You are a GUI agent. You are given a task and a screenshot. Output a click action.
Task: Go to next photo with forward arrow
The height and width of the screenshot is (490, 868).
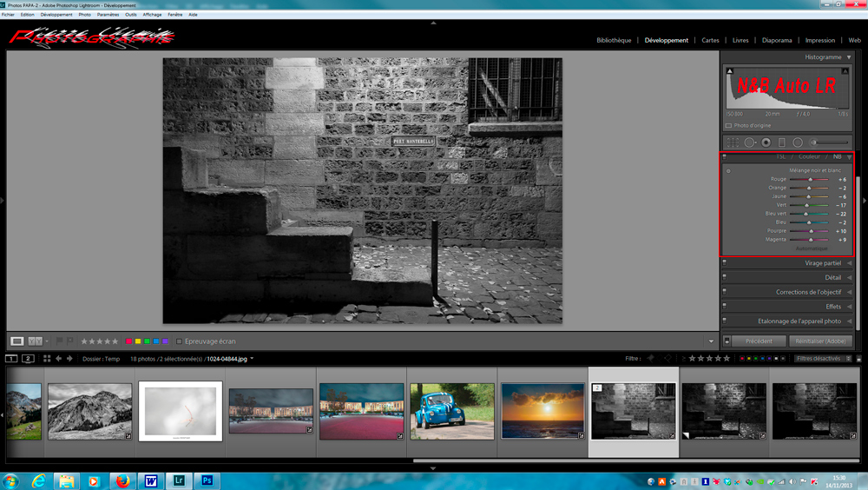69,359
